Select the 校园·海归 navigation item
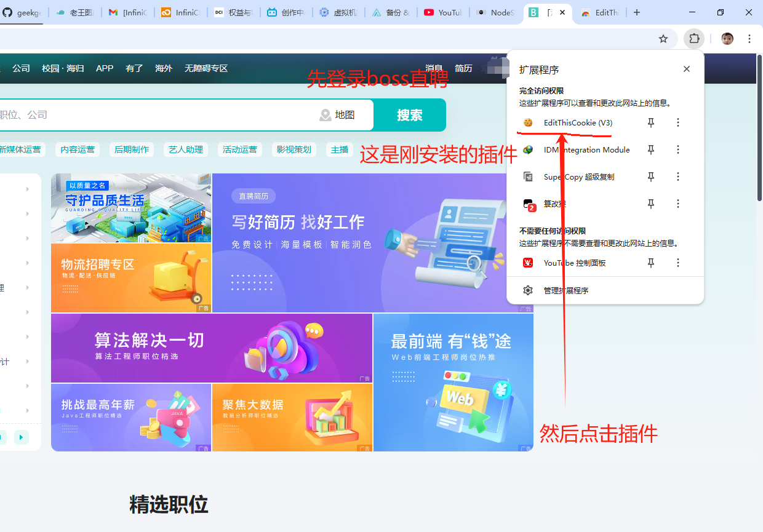Viewport: 763px width, 532px height. (x=63, y=68)
